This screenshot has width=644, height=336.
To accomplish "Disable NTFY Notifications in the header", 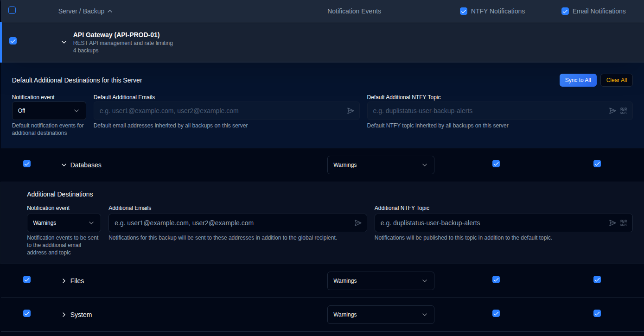I will pos(464,11).
